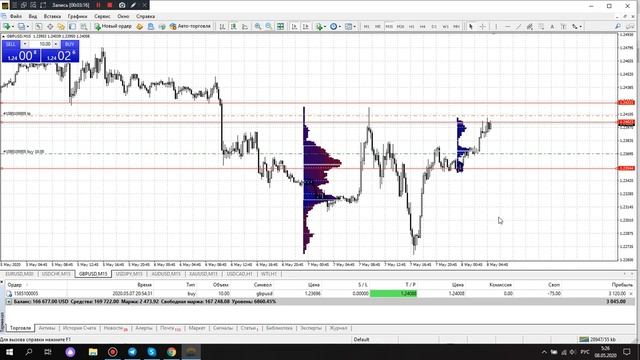Click the BUY one-click trading button

point(69,44)
